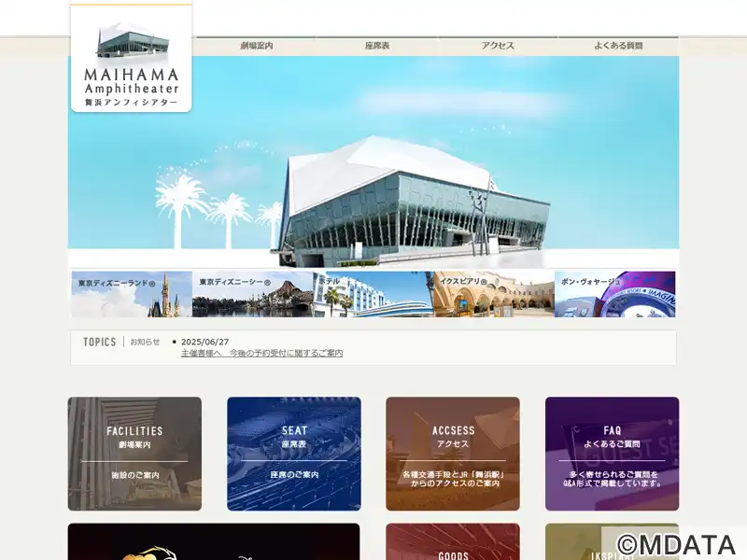Open the イクスピアリ banner thumbnail

[x=494, y=295]
